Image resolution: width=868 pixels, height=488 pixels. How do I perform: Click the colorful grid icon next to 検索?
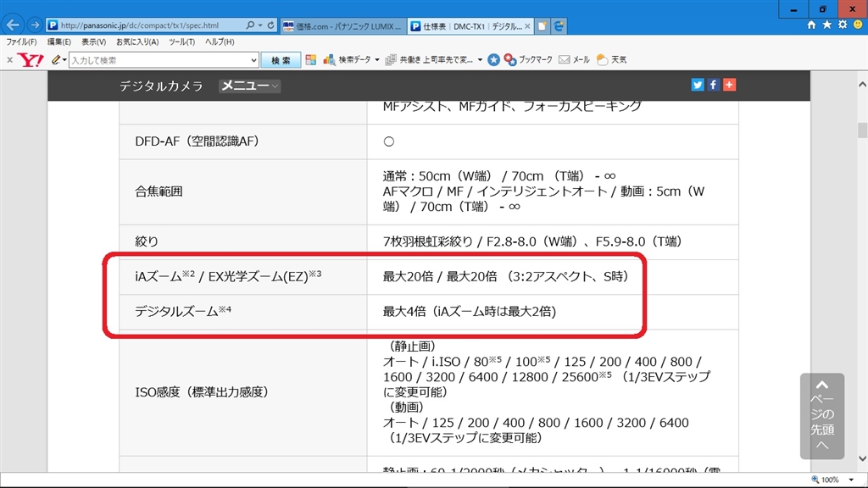click(310, 60)
